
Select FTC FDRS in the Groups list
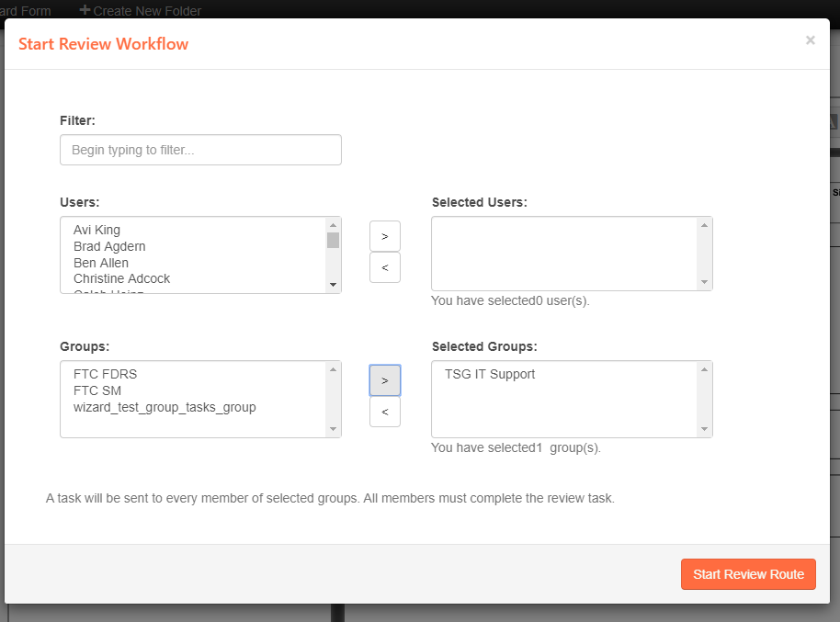point(98,373)
